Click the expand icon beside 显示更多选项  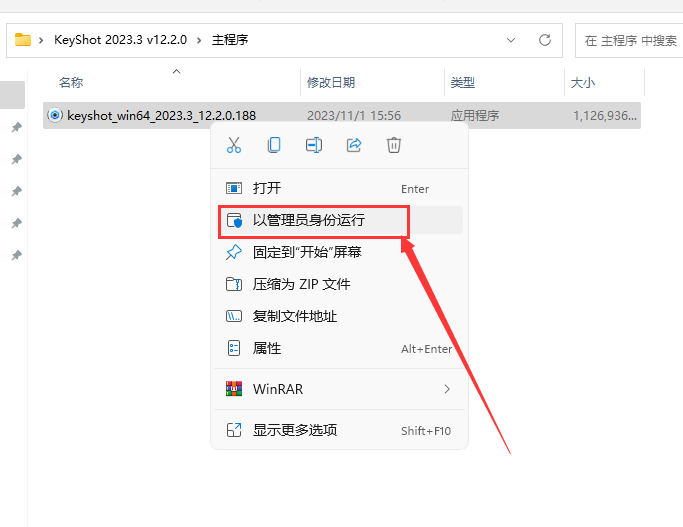click(234, 430)
